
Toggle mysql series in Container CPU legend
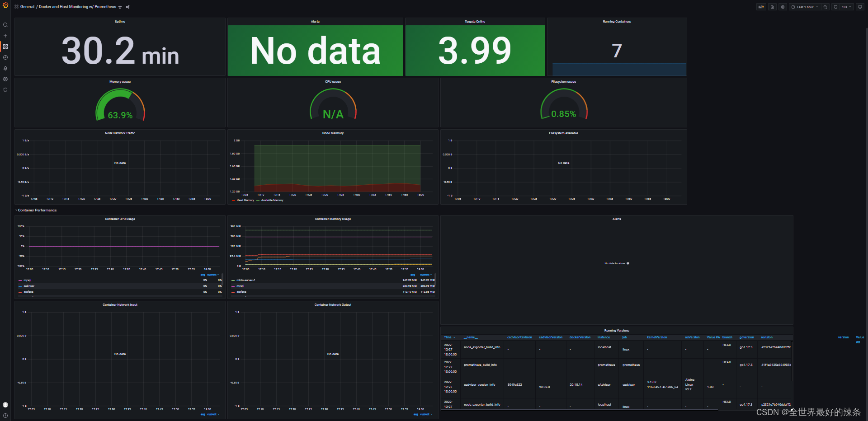28,280
